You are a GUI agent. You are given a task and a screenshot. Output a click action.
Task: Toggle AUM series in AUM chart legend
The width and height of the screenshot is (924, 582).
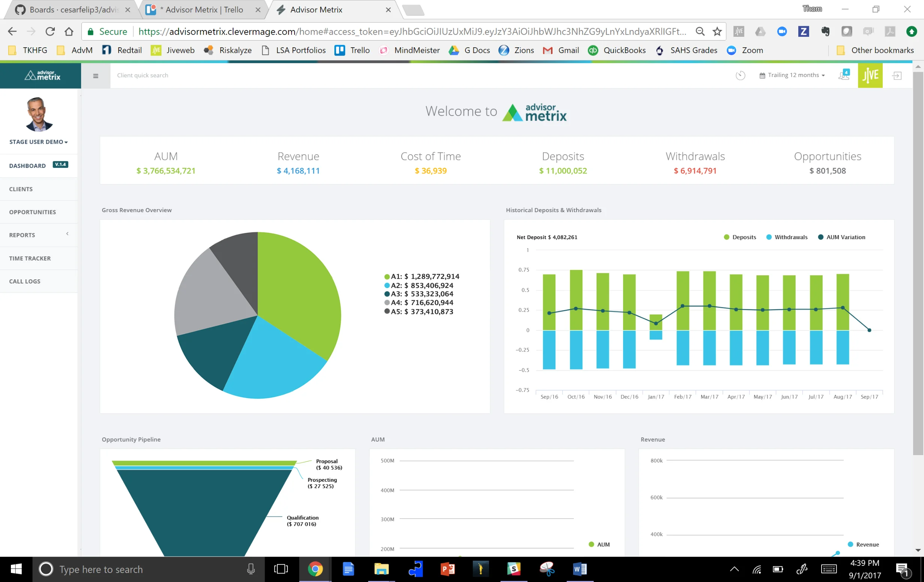click(x=599, y=544)
